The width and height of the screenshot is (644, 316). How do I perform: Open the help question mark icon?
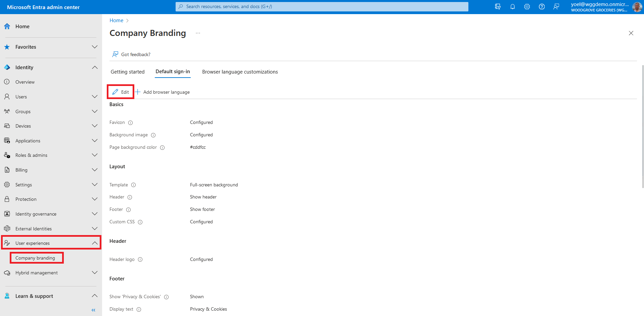[x=542, y=7]
